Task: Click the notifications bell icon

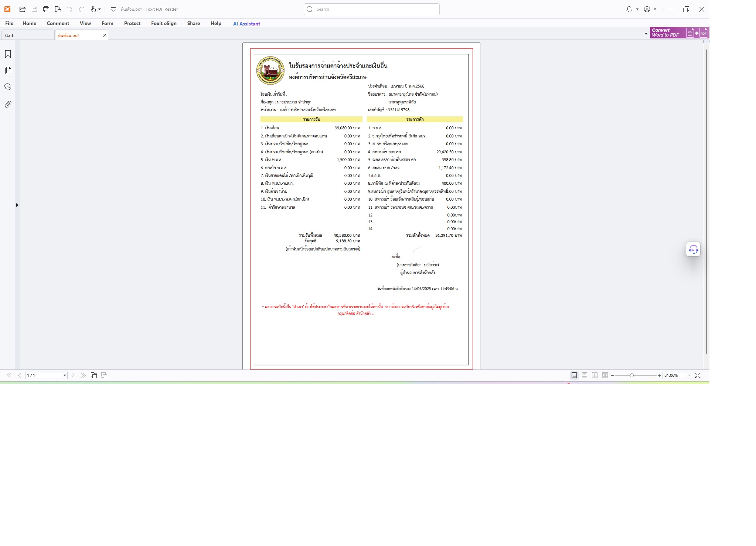Action: pyautogui.click(x=629, y=9)
